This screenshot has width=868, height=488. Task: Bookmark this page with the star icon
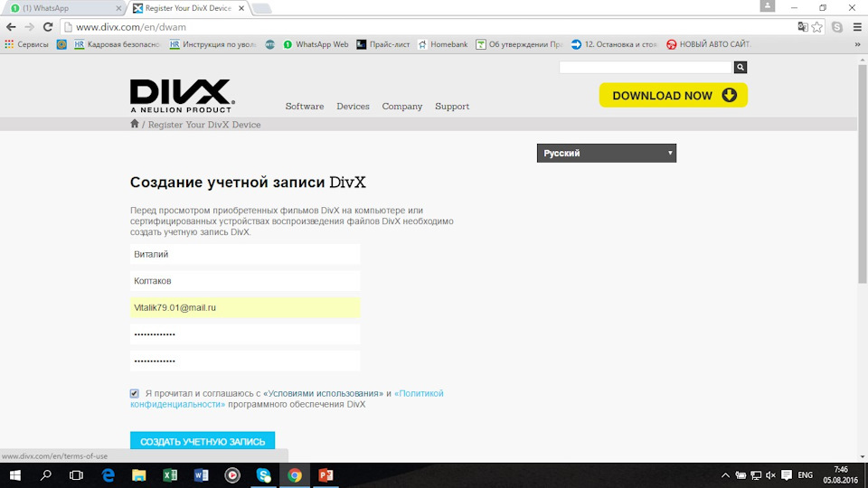[x=817, y=26]
